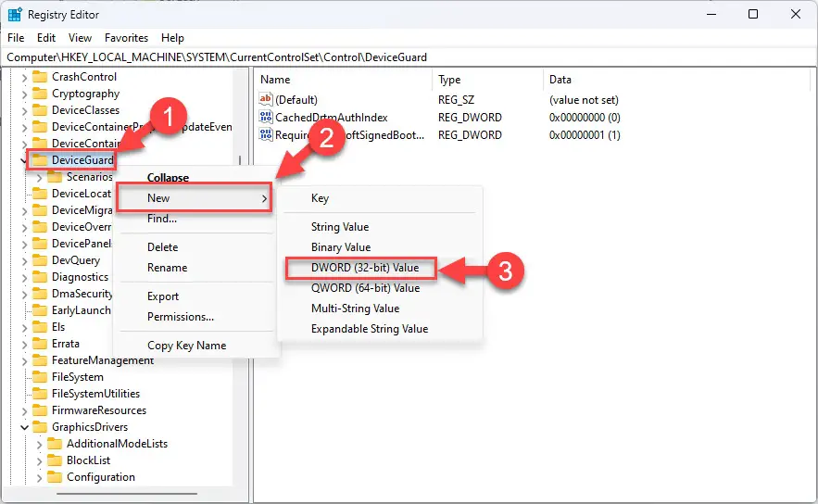Expand the BlockList subkey
This screenshot has height=504, width=818.
[x=39, y=461]
